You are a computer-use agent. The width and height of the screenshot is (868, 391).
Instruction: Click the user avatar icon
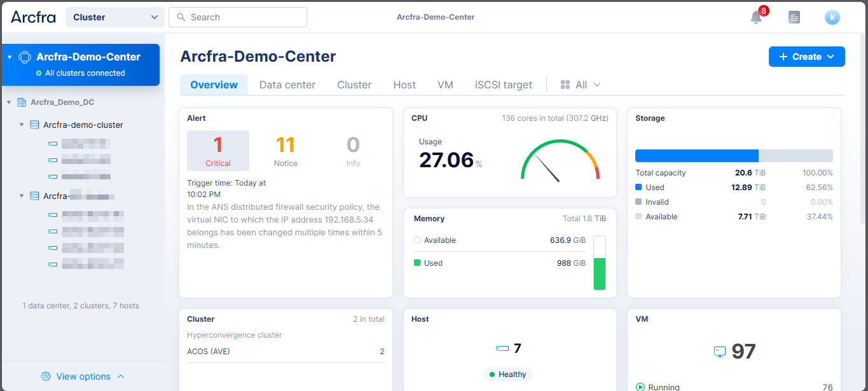click(832, 18)
